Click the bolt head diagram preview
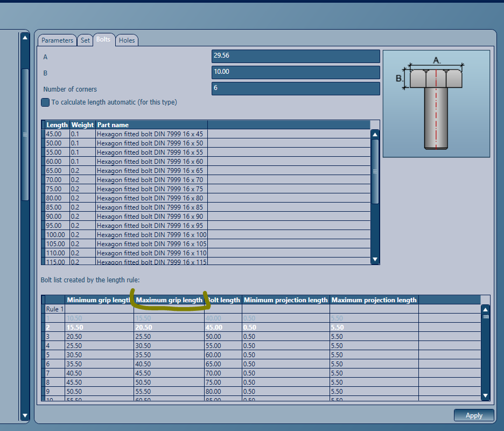Image resolution: width=504 pixels, height=431 pixels. point(436,102)
